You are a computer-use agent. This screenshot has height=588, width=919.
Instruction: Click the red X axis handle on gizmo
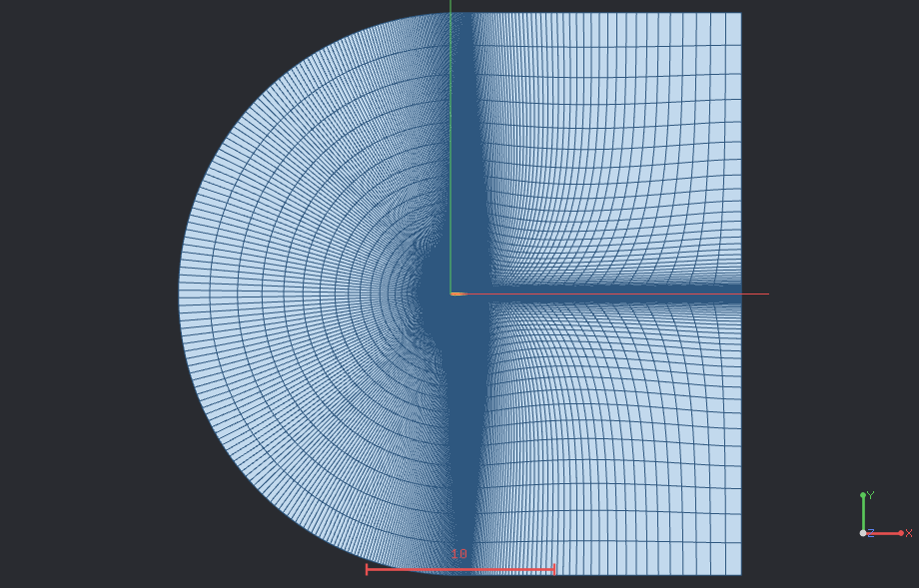pyautogui.click(x=901, y=533)
